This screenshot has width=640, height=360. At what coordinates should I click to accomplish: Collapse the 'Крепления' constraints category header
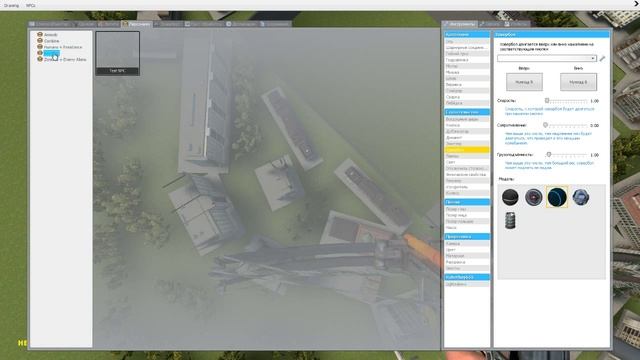(x=467, y=35)
